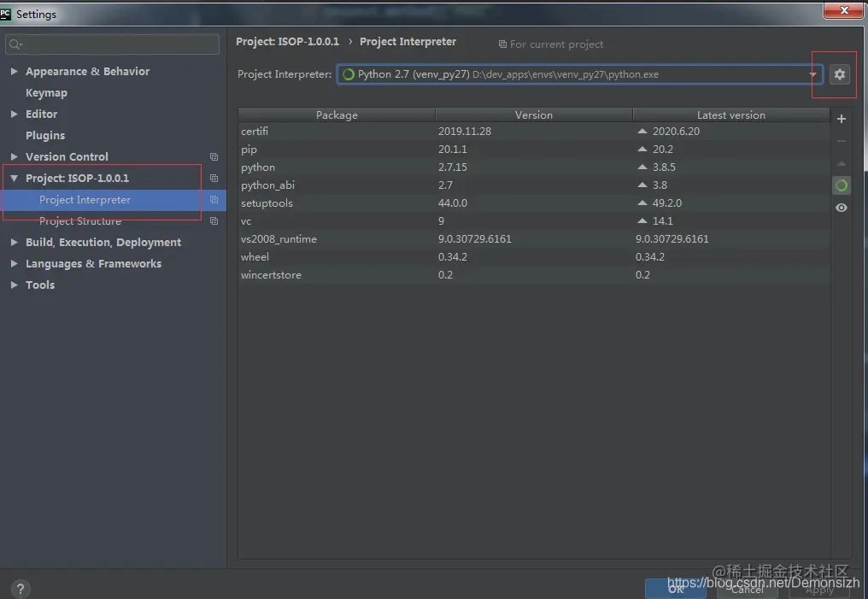This screenshot has width=868, height=599.
Task: Click the uninstall package minus icon
Action: 842,141
